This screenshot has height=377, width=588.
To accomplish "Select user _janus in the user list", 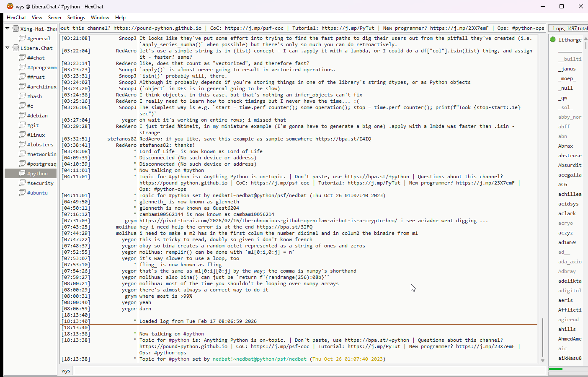I will click(567, 69).
